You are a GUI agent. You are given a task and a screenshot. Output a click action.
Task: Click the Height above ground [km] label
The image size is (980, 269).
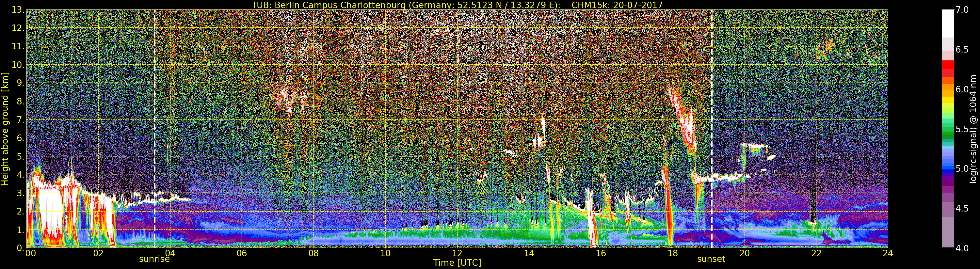point(5,129)
